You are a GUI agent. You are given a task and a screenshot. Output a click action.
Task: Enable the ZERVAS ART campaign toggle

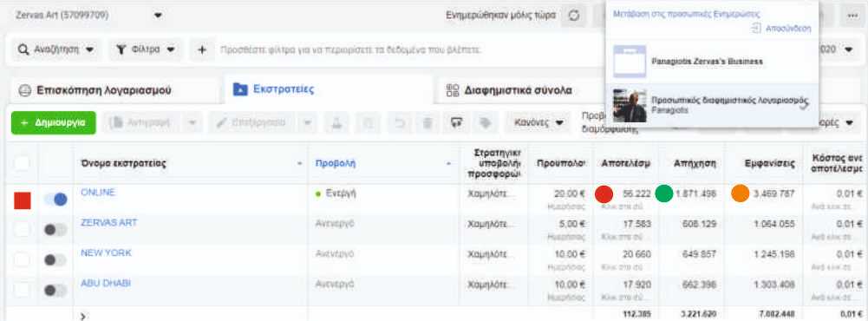pyautogui.click(x=55, y=230)
